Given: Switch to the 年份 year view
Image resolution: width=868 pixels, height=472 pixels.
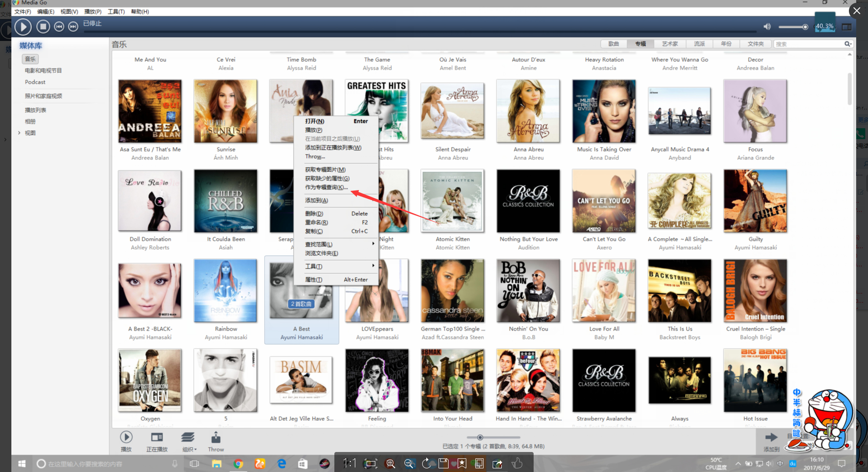Looking at the screenshot, I should point(726,44).
